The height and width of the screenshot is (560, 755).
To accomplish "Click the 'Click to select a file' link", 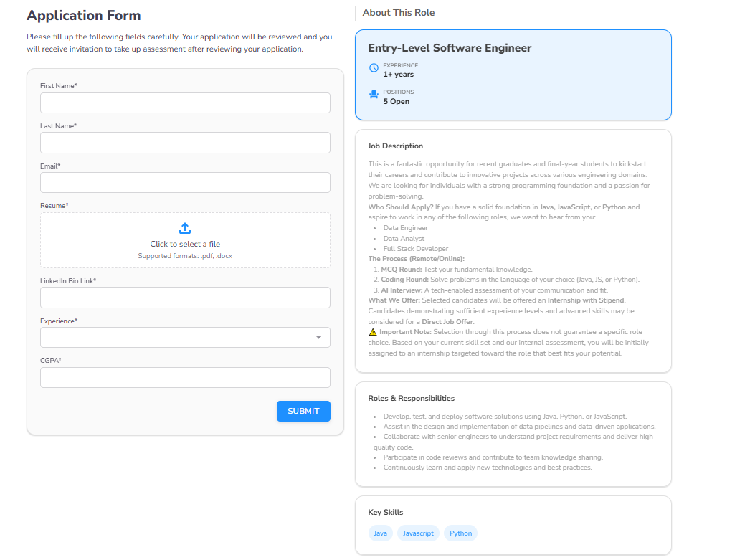I will click(185, 243).
